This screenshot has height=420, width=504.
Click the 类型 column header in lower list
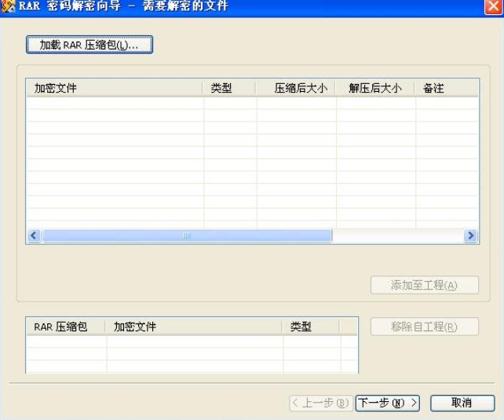pyautogui.click(x=311, y=327)
